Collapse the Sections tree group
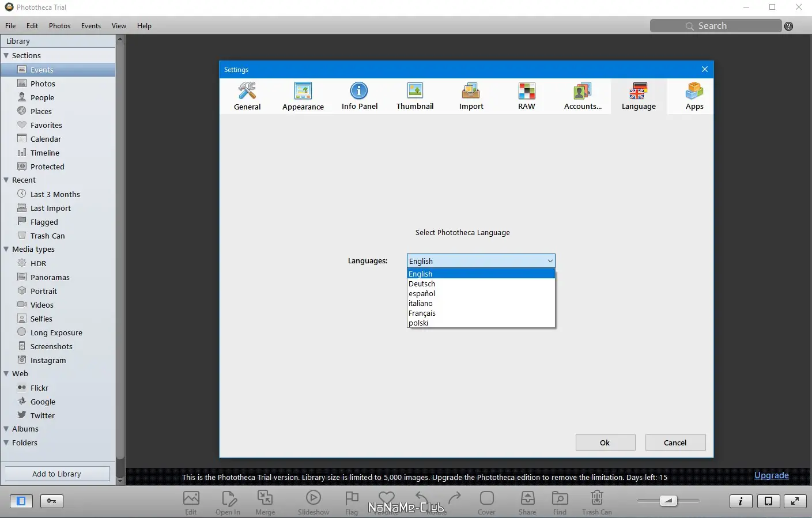The width and height of the screenshot is (812, 518). pyautogui.click(x=6, y=56)
